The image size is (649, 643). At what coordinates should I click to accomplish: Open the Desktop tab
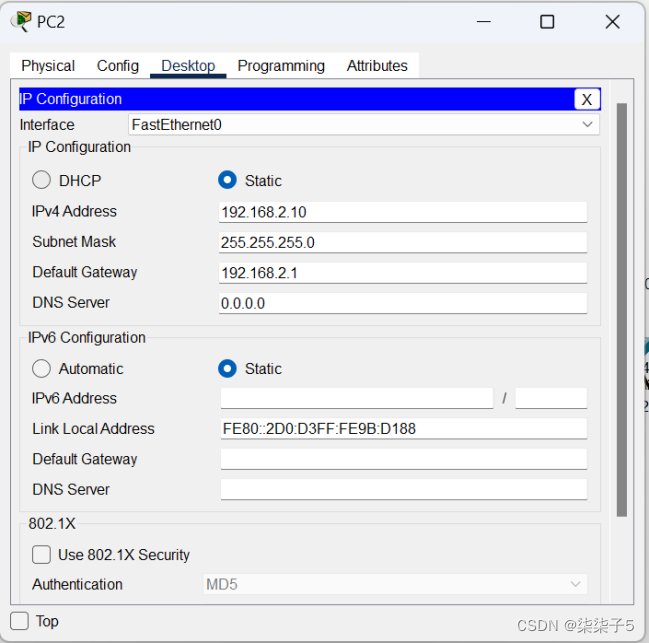[188, 66]
